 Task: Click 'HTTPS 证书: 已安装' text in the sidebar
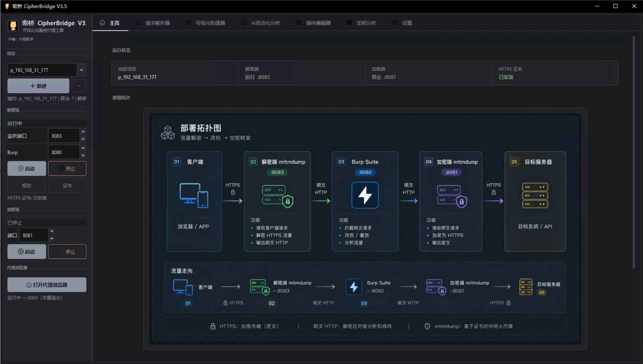pos(27,198)
